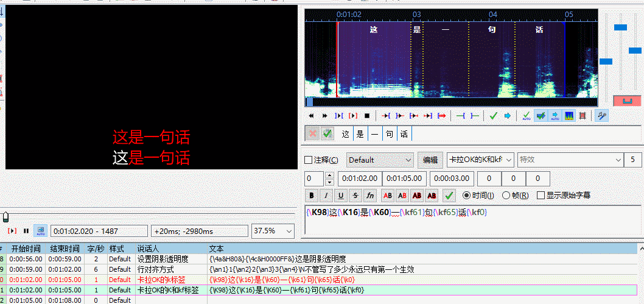This screenshot has width=644, height=304.
Task: Set secondary color second AB button
Action: point(402,196)
